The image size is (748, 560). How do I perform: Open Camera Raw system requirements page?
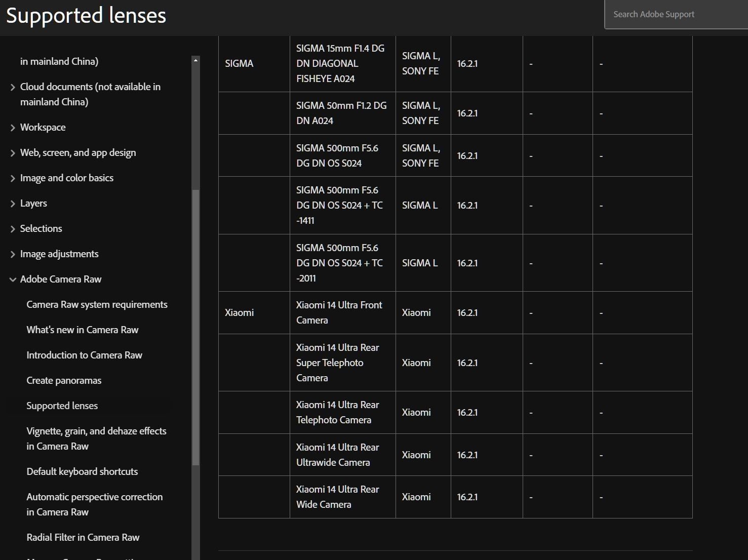(x=97, y=304)
